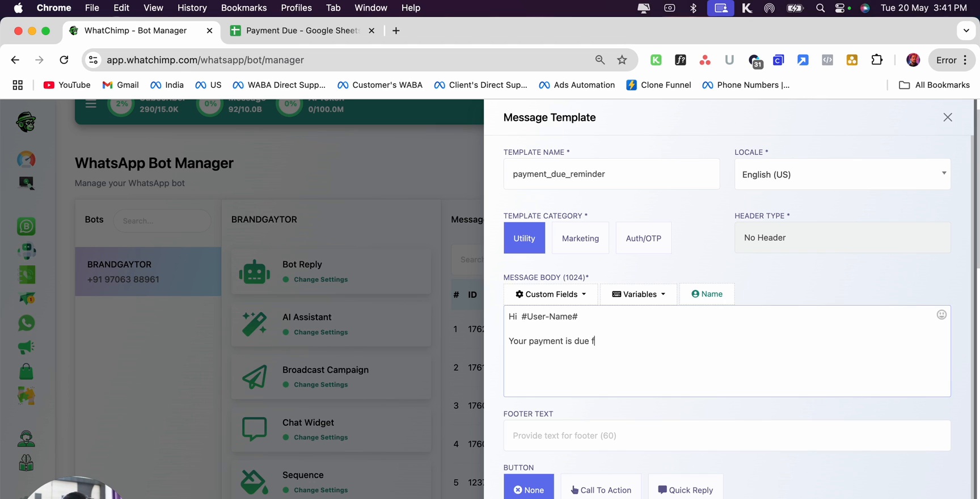Select the Quick Reply button type
Image resolution: width=980 pixels, height=499 pixels.
pyautogui.click(x=685, y=487)
